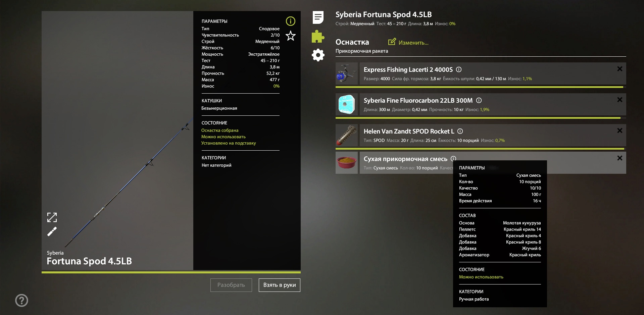Click the fluorocarbon line spool thumbnail

[x=347, y=104]
